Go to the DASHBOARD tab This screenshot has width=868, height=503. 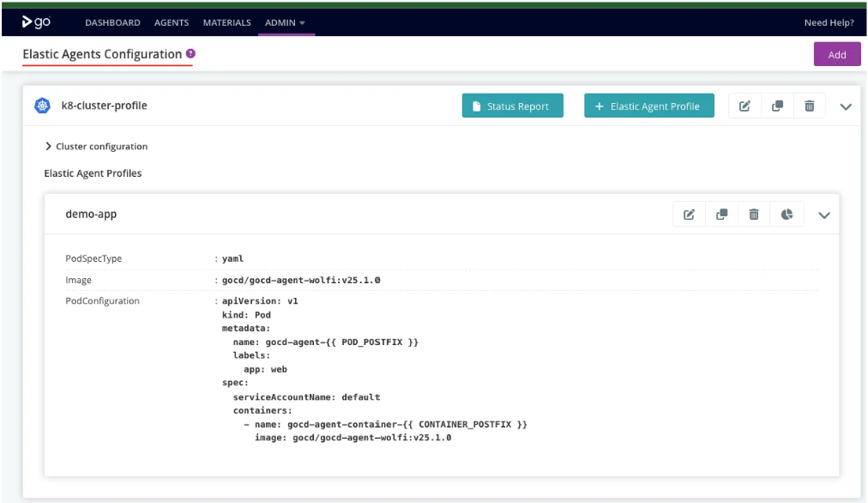click(112, 22)
